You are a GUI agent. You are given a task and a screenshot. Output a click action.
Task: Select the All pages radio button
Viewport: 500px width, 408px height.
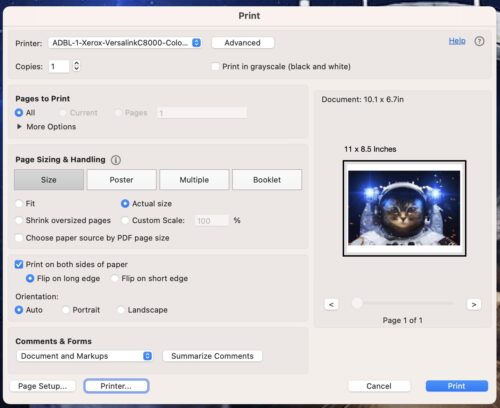[x=19, y=113]
